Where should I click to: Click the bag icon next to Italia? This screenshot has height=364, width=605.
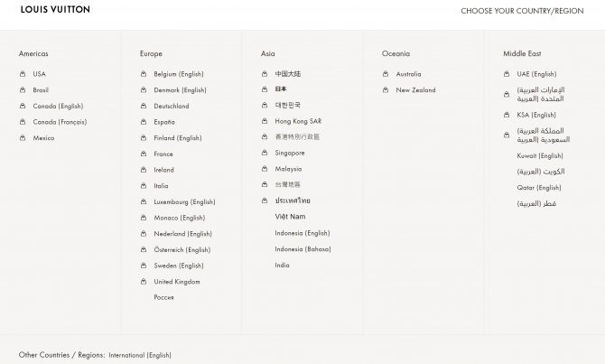point(144,186)
